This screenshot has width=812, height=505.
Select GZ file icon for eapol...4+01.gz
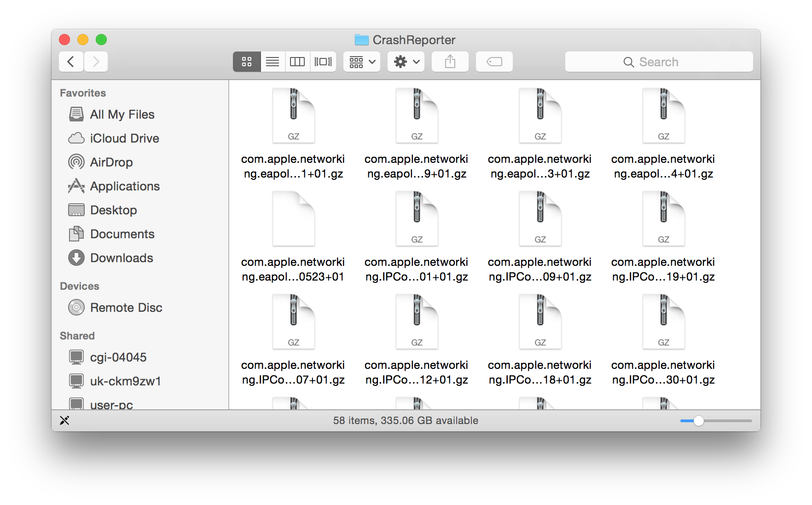[664, 115]
